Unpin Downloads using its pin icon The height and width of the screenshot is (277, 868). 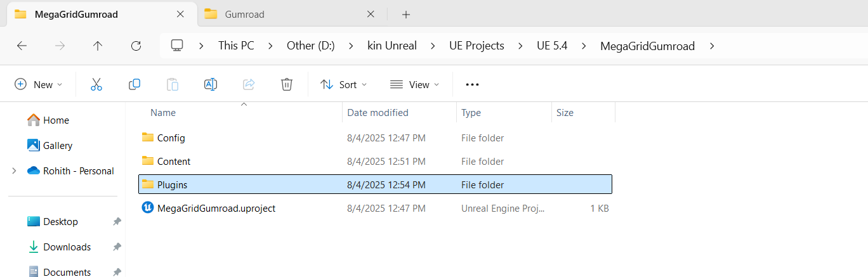pyautogui.click(x=117, y=247)
